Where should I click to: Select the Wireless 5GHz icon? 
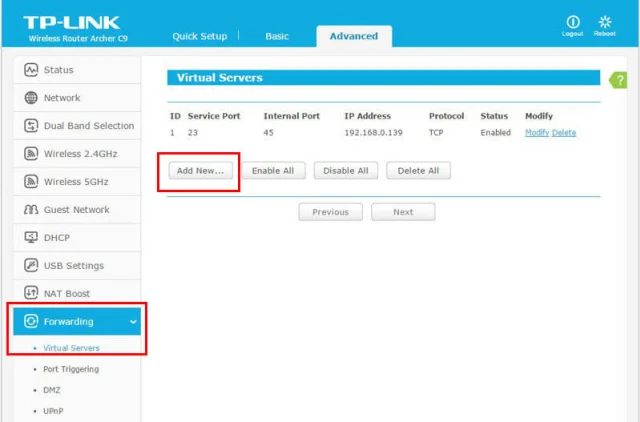click(x=31, y=182)
